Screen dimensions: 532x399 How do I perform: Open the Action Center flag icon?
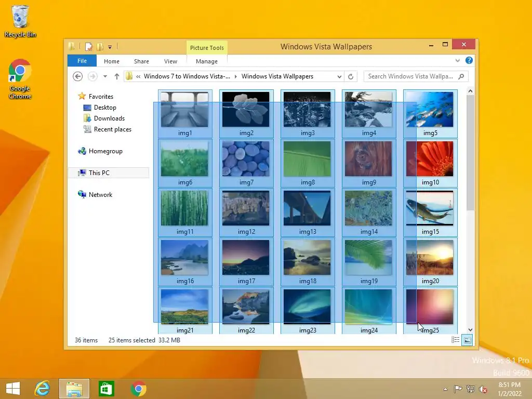click(x=458, y=389)
